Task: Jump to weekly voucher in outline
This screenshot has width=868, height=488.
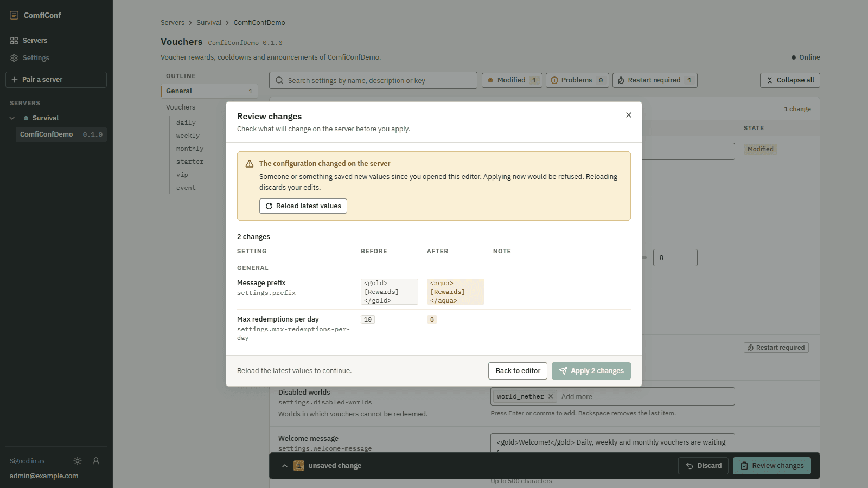Action: pos(188,136)
